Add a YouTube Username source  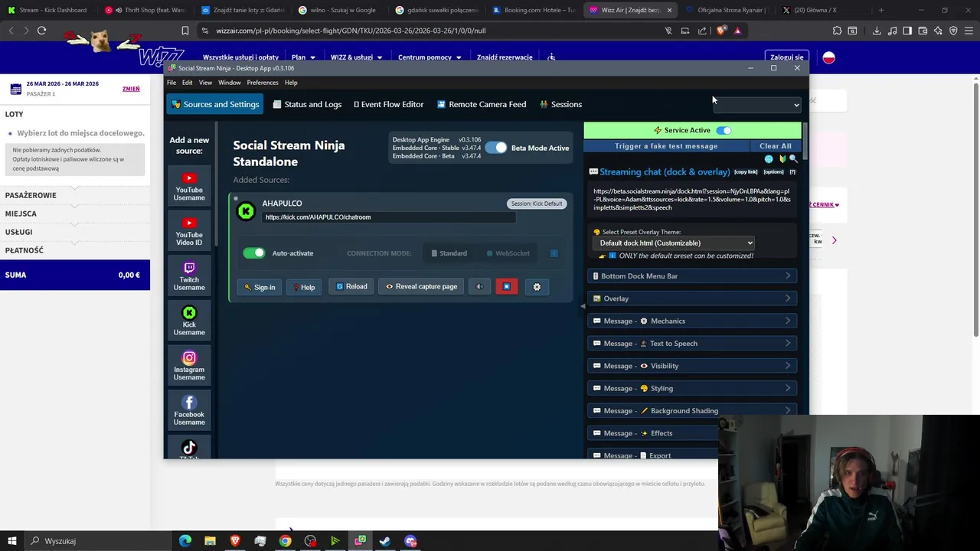[x=189, y=186]
